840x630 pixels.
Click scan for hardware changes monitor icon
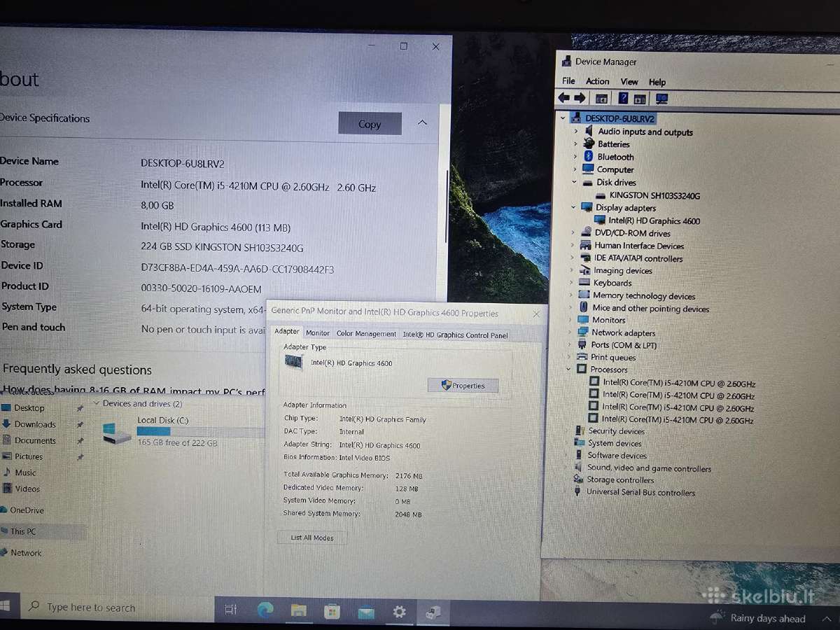[x=661, y=99]
